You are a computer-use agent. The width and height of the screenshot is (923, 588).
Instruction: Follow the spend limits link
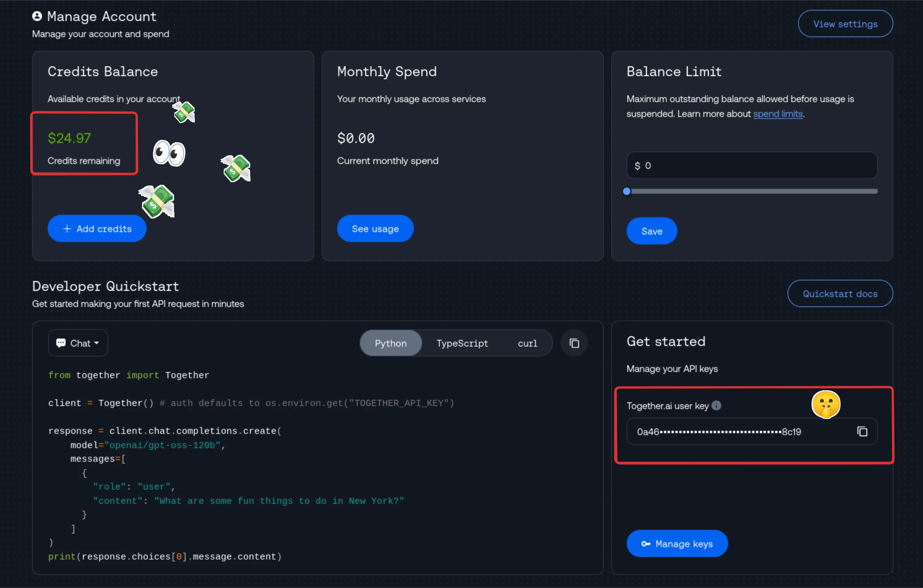pos(777,114)
